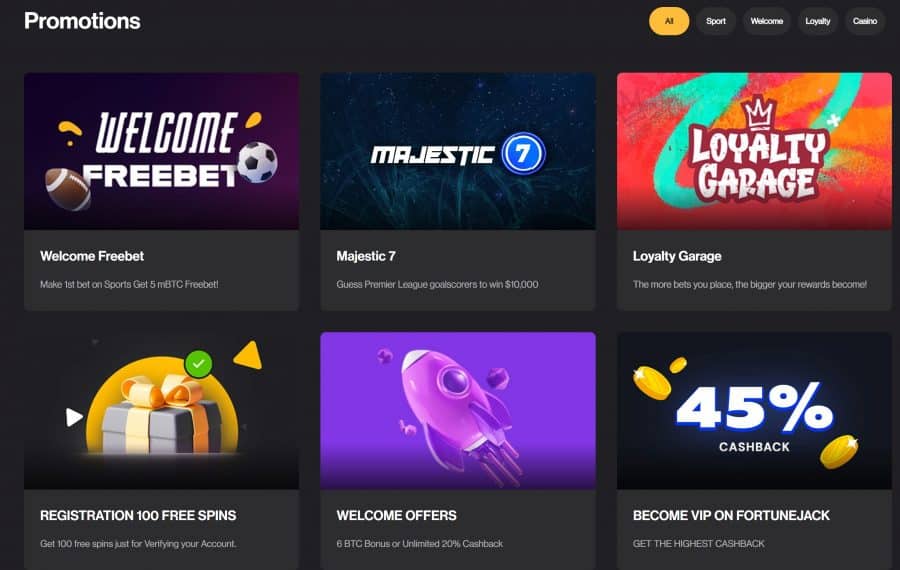Select the All promotions filter
This screenshot has height=570, width=900.
[x=669, y=21]
